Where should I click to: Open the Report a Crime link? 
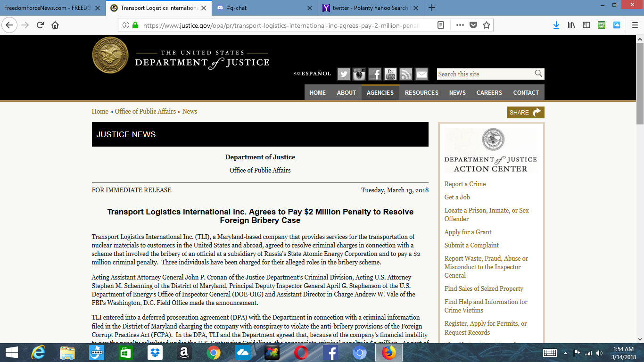point(465,184)
